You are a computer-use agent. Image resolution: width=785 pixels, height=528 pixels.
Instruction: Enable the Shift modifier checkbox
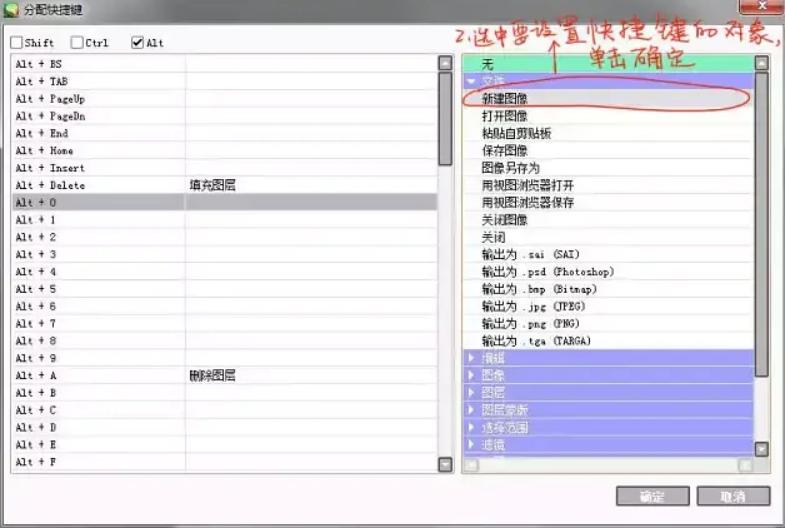click(x=17, y=43)
